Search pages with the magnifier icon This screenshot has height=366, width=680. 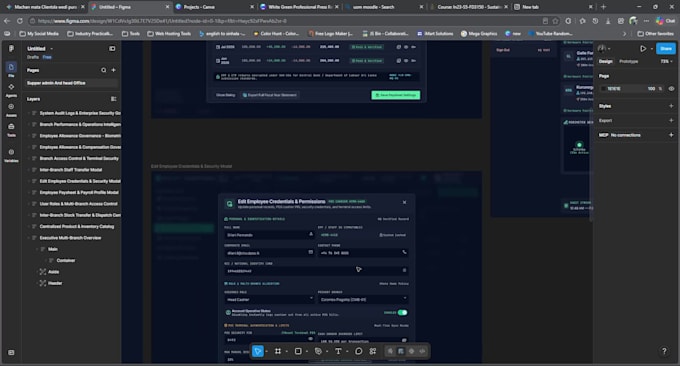[x=104, y=70]
